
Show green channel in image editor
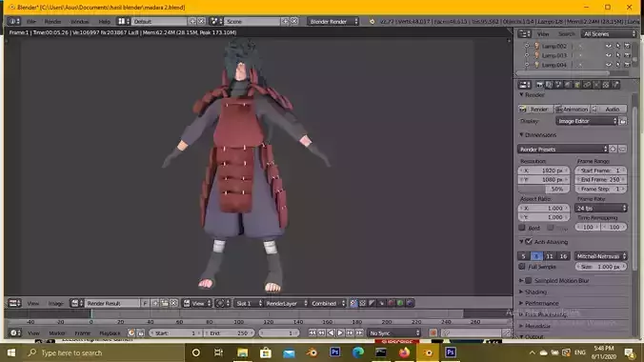400,303
